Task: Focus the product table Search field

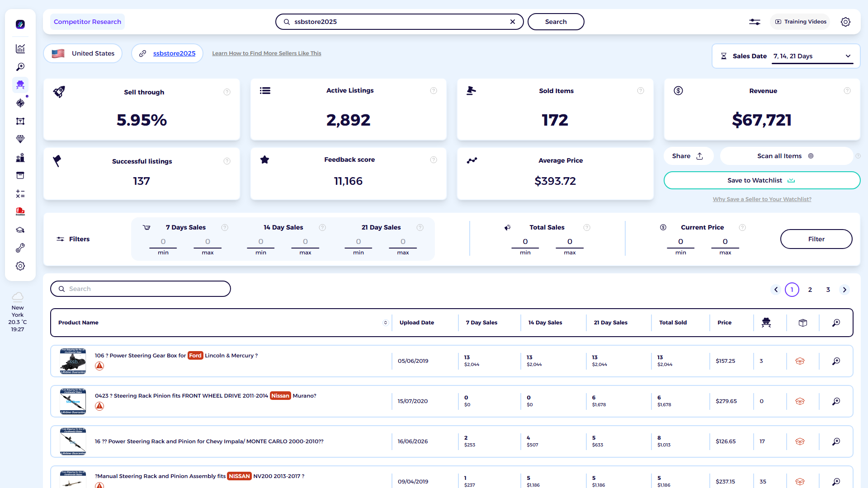Action: [141, 289]
